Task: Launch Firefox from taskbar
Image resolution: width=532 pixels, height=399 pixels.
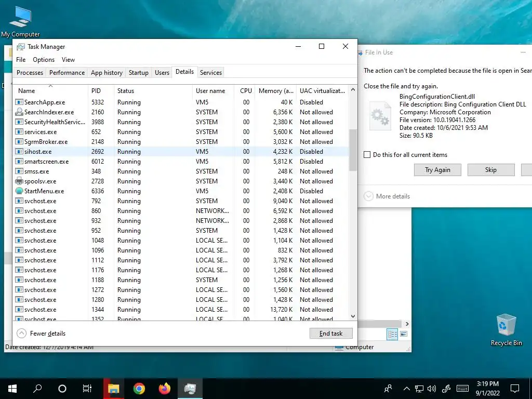Action: [165, 389]
